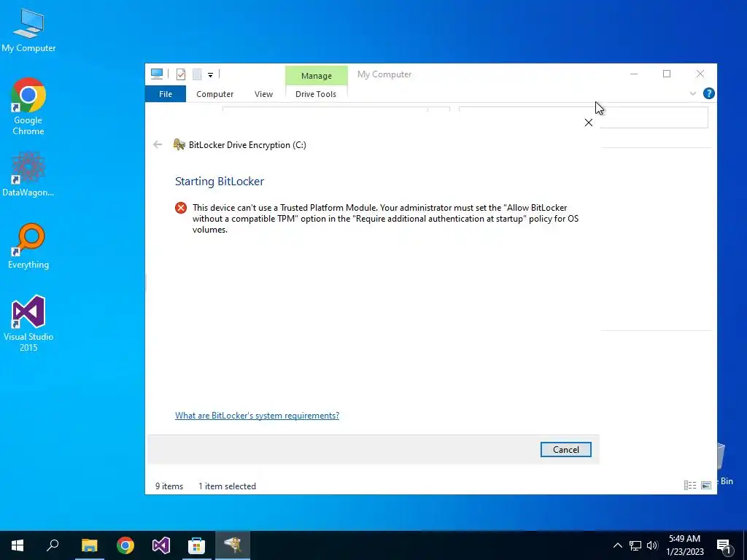This screenshot has width=747, height=560.
Task: Open BitLocker system requirements link
Action: point(258,415)
